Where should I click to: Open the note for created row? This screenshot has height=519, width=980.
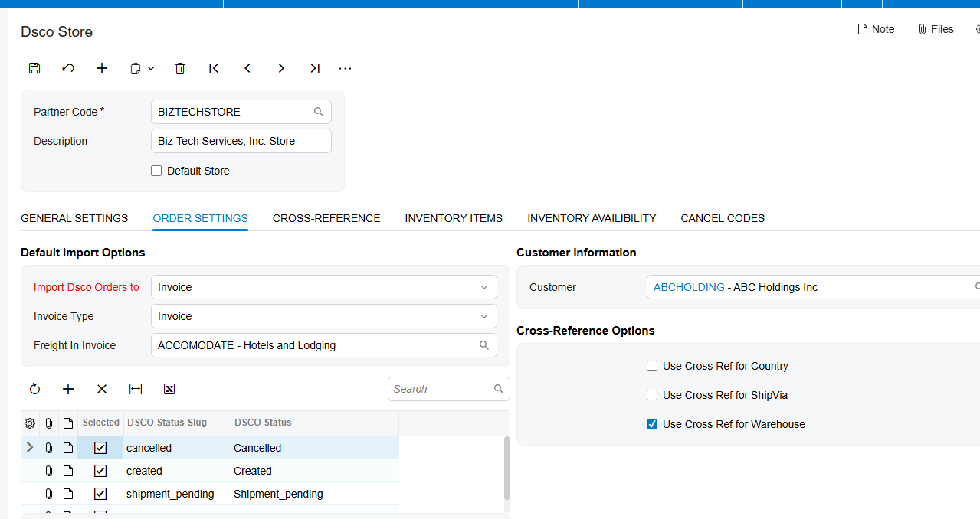tap(68, 471)
